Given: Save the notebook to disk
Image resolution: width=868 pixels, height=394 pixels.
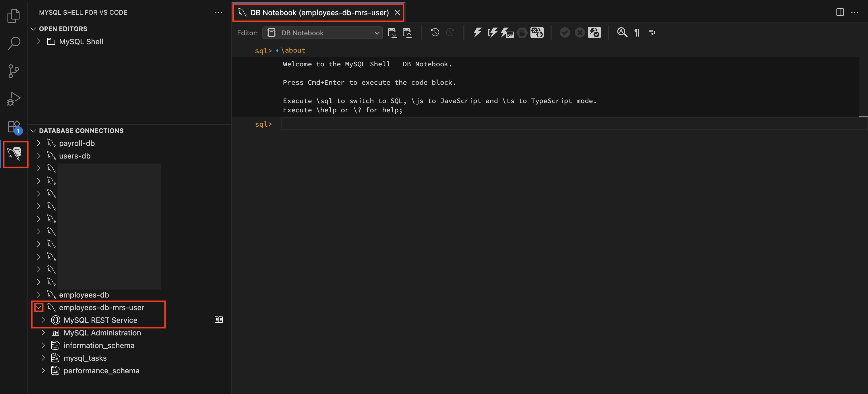Looking at the screenshot, I should tap(392, 32).
